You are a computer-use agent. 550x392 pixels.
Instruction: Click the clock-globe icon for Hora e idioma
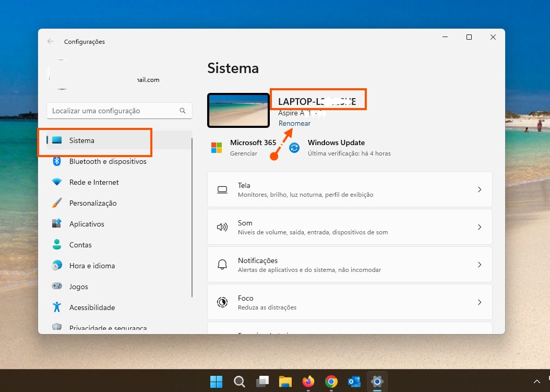[x=57, y=265]
